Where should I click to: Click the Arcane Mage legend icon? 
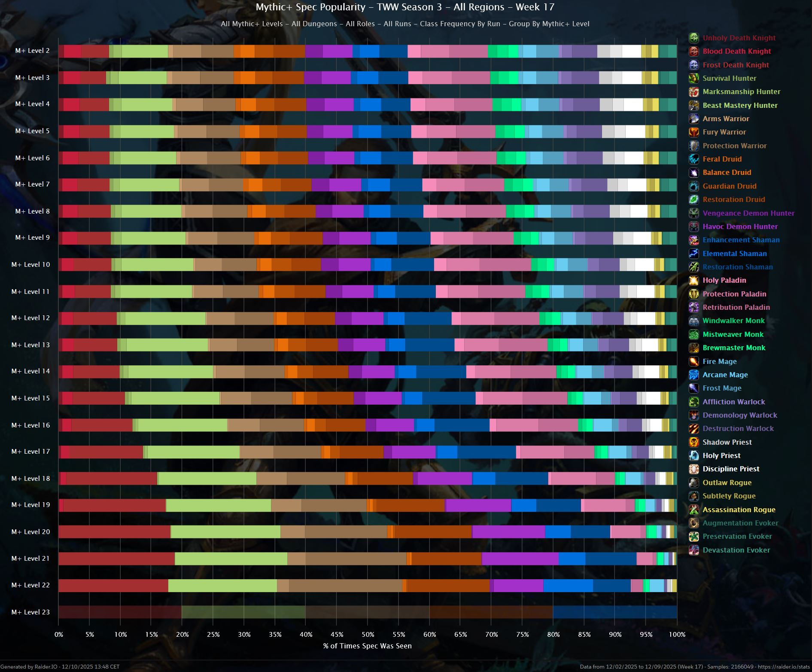click(x=693, y=375)
